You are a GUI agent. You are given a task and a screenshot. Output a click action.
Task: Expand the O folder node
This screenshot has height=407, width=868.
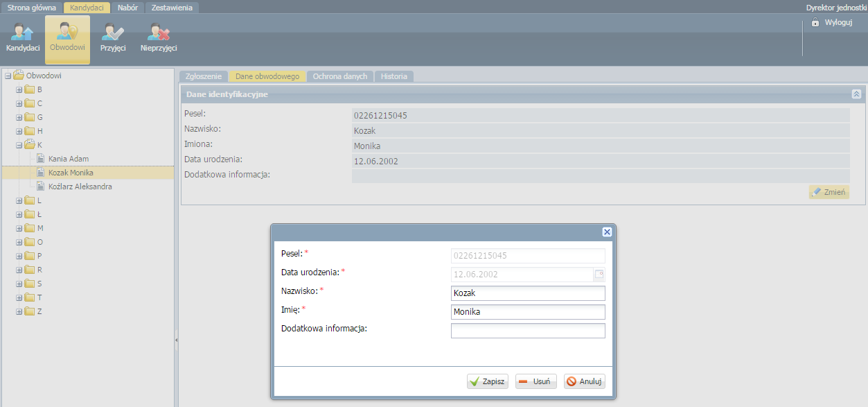coord(19,242)
